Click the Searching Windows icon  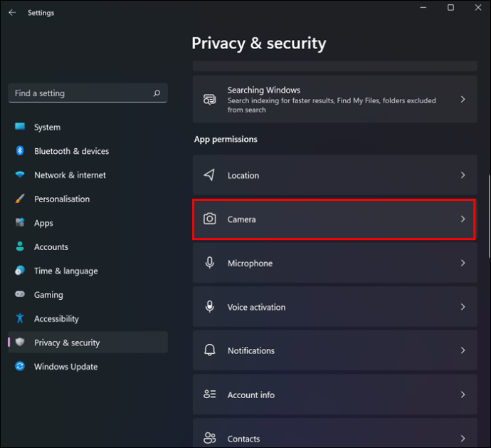[210, 100]
